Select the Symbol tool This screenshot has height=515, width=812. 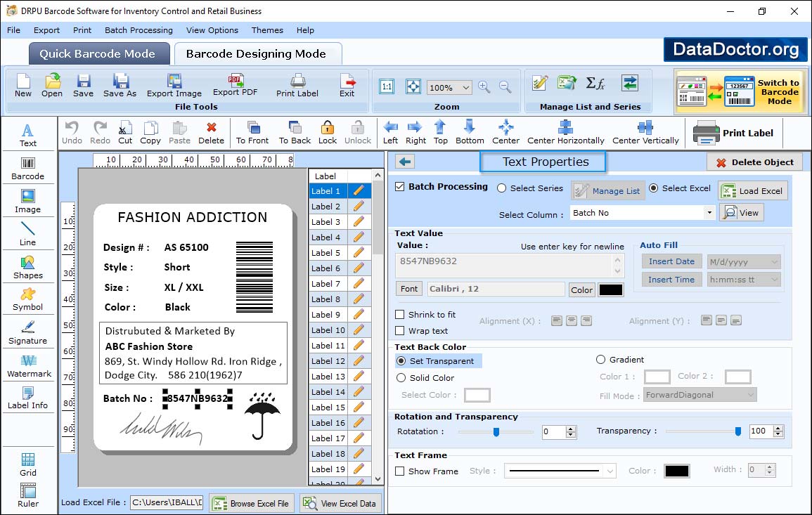28,299
